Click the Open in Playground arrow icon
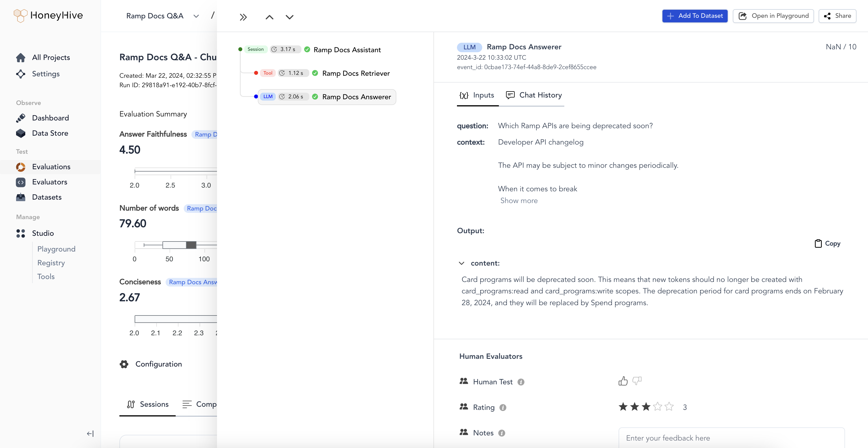This screenshot has width=868, height=448. 743,16
